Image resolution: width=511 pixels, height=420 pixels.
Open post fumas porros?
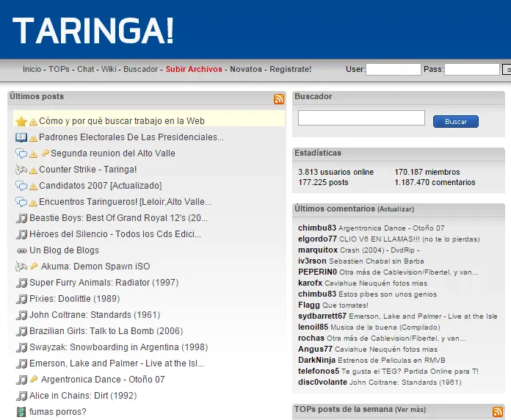coord(58,412)
